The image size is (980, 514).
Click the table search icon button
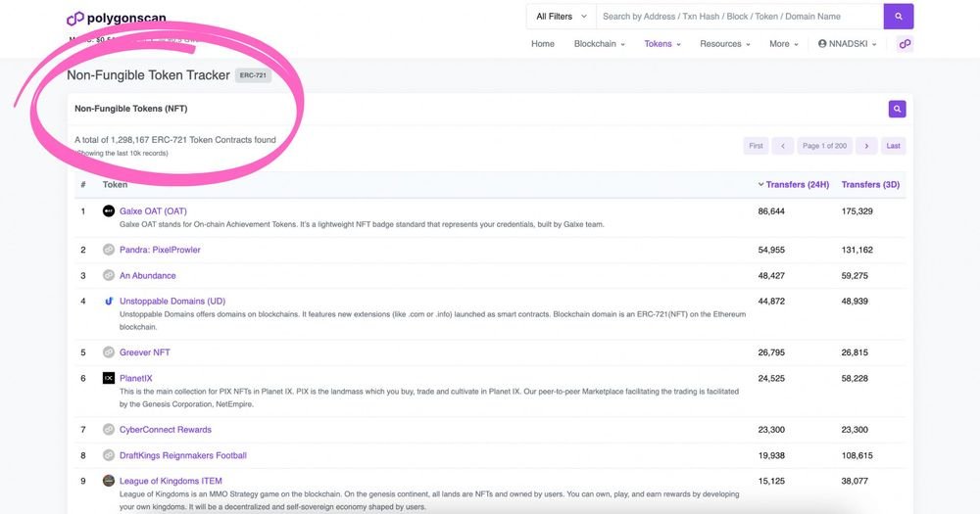(897, 109)
